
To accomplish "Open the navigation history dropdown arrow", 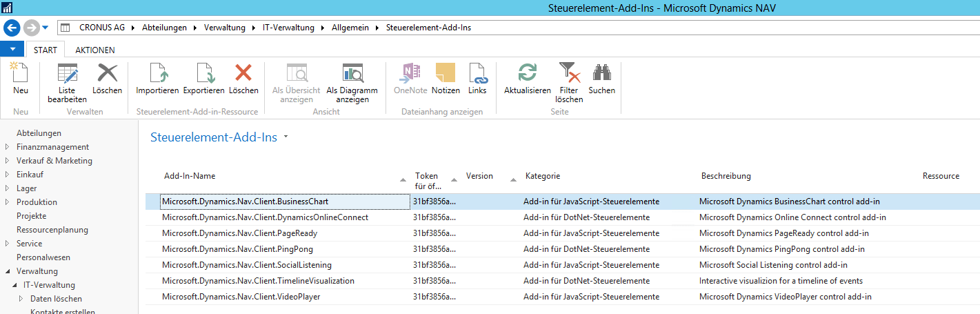I will 45,28.
